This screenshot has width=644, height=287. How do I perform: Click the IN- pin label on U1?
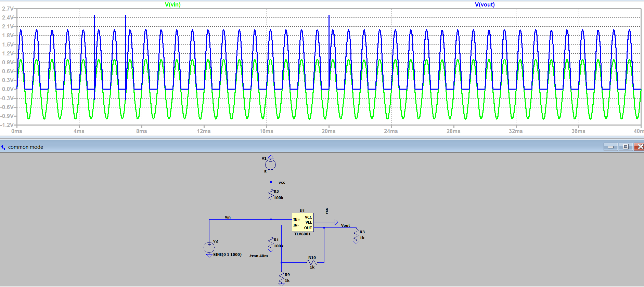pyautogui.click(x=296, y=225)
